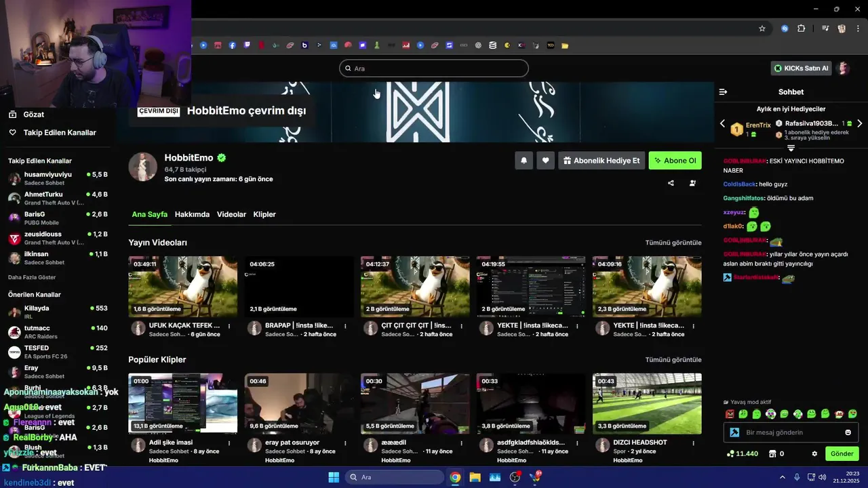The image size is (868, 488).
Task: Open File Explorer from the taskbar
Action: [475, 477]
